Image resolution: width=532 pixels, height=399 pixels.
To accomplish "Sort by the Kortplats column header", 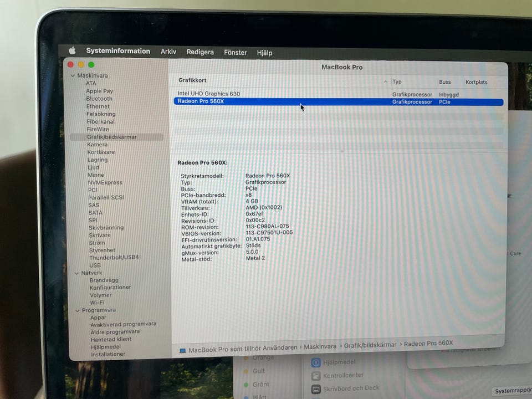I will coord(477,83).
